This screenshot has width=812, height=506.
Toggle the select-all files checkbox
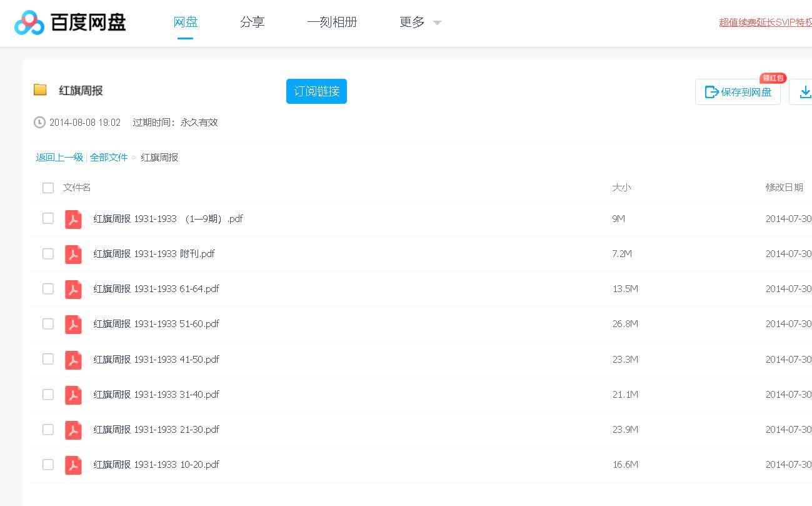coord(48,188)
